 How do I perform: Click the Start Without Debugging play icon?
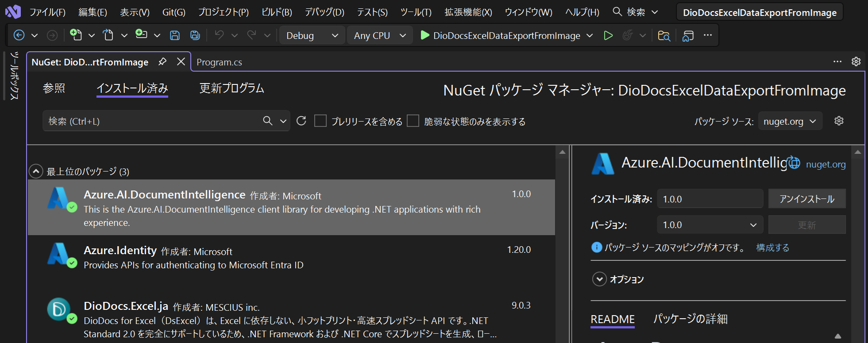coord(608,35)
